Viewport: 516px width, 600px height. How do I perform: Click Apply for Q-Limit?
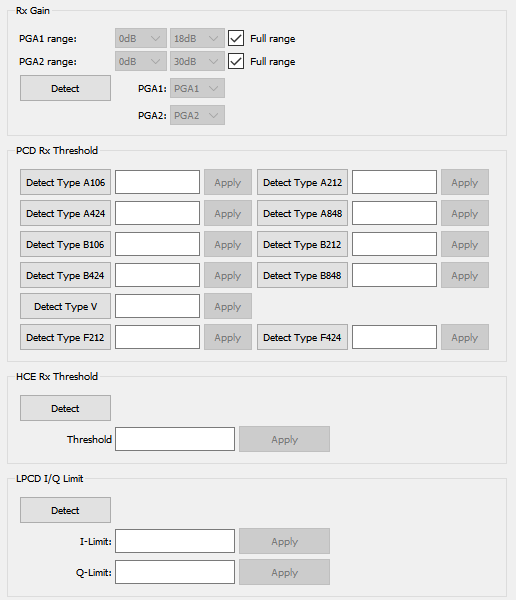(284, 572)
